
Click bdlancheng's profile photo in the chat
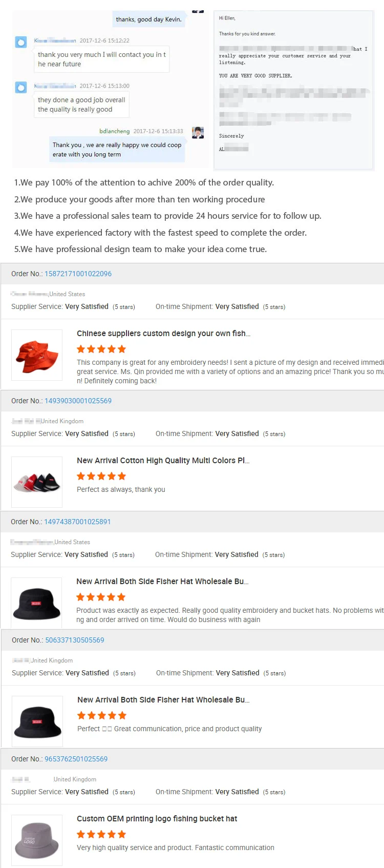198,133
